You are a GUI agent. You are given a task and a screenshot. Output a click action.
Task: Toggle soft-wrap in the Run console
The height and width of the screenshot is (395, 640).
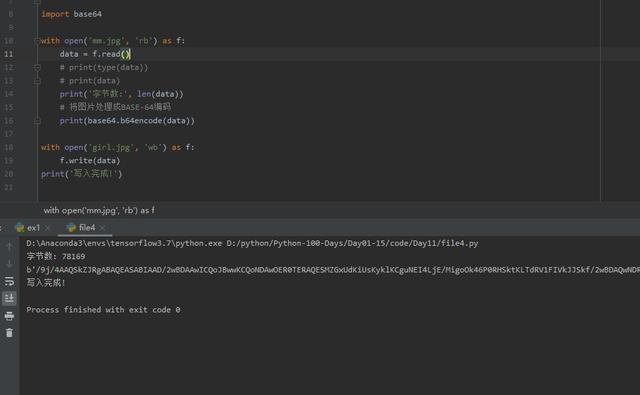[x=9, y=281]
